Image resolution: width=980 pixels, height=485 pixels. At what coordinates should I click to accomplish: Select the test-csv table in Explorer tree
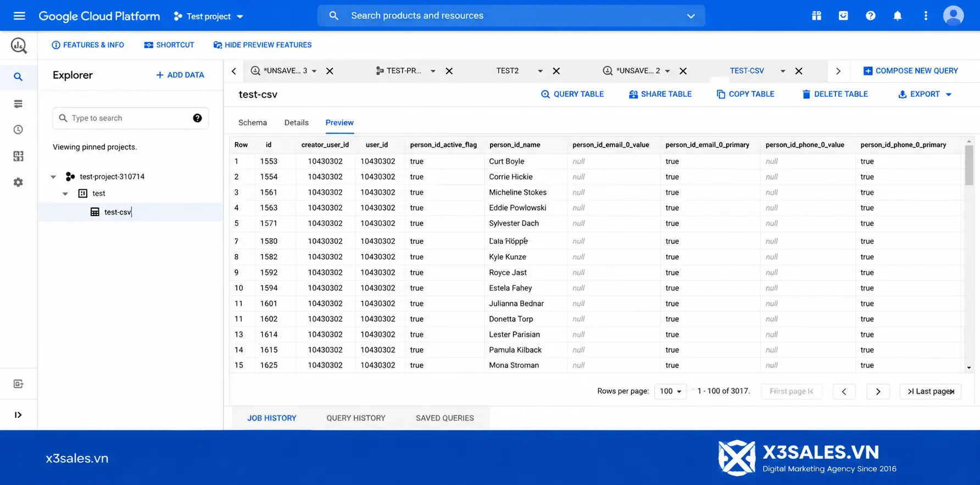131,212
